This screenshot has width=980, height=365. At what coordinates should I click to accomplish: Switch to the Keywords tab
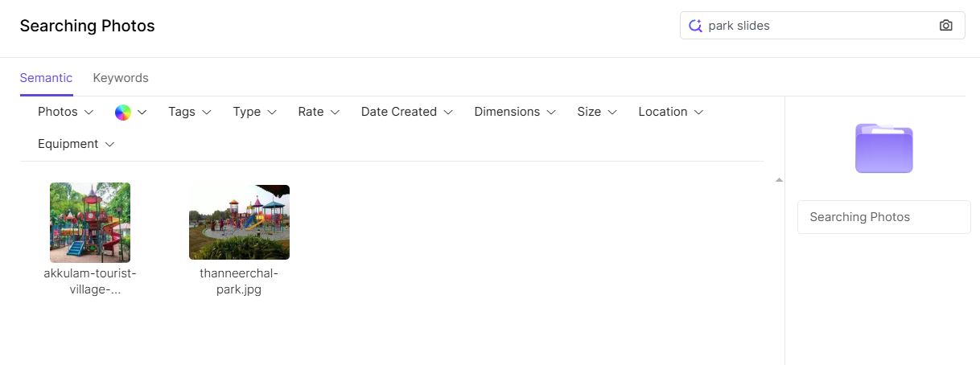121,78
